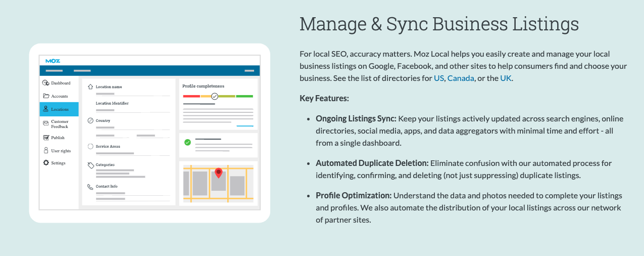Click the "Automated Duplicate Deletion:" bullet title
This screenshot has width=644, height=256.
click(x=372, y=163)
